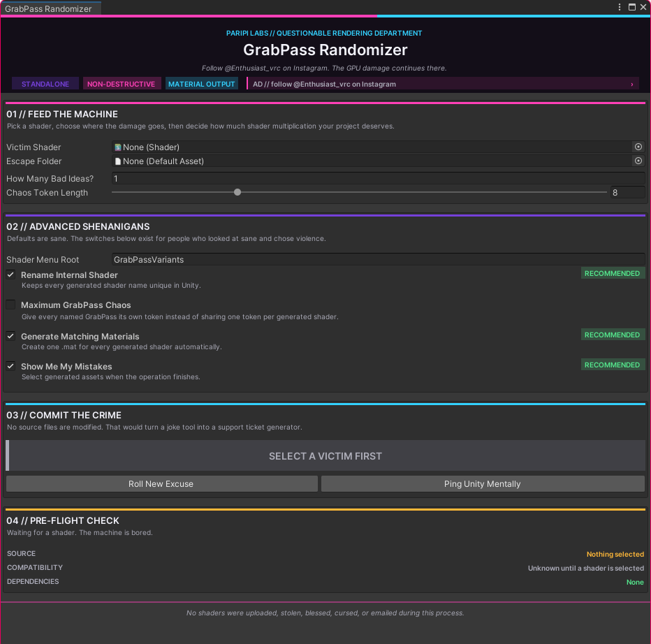The image size is (651, 644).
Task: Click the Roll New Excuse button
Action: coord(161,484)
